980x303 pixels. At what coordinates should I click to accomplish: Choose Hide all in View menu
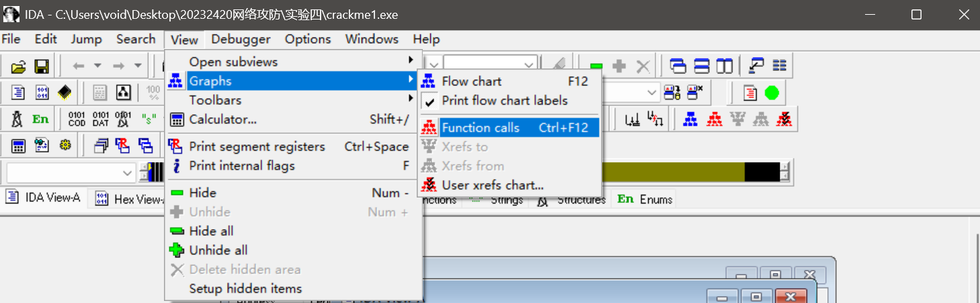click(x=293, y=231)
